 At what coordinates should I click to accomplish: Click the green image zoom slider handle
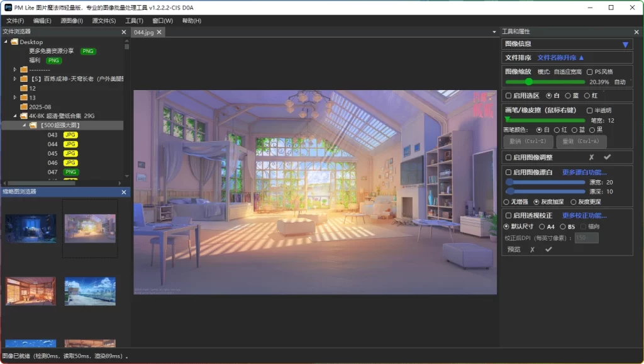pos(528,82)
